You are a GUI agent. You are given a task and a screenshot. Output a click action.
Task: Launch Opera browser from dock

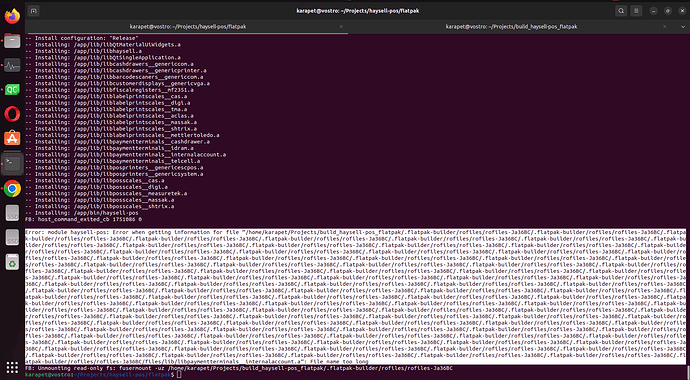[x=12, y=114]
